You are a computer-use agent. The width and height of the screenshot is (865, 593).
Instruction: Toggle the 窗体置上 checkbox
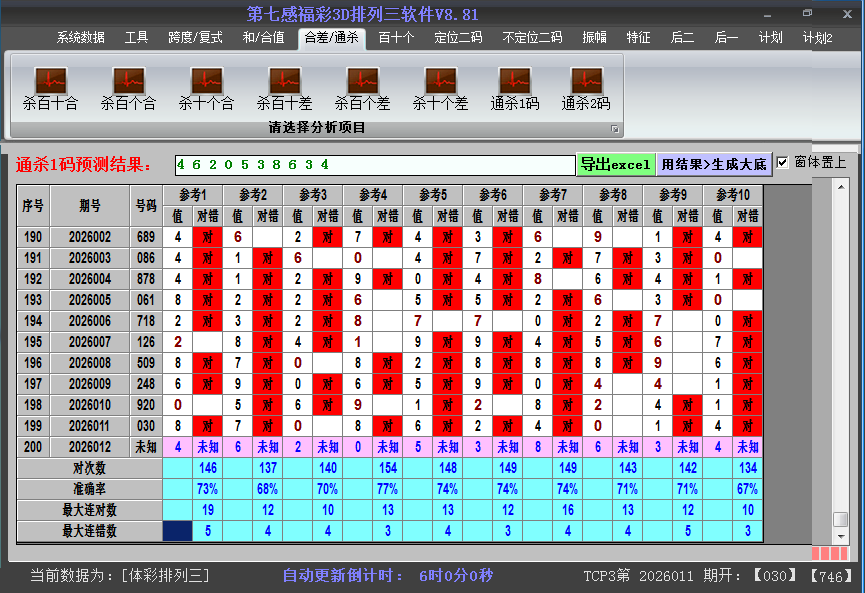pyautogui.click(x=783, y=163)
